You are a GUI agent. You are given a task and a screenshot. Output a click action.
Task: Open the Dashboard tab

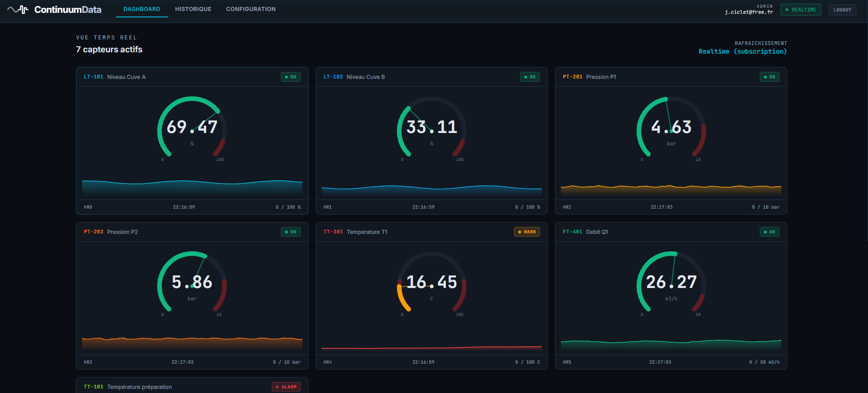142,9
